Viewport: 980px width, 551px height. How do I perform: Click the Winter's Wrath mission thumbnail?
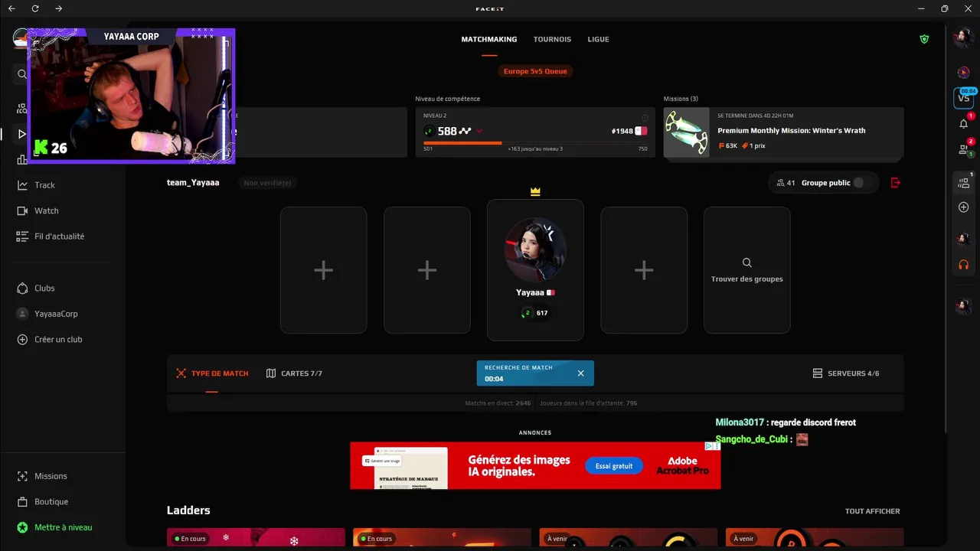(686, 132)
